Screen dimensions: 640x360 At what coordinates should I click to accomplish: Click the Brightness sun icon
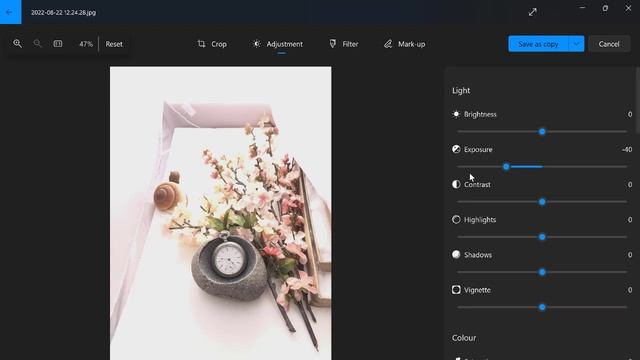pos(456,114)
